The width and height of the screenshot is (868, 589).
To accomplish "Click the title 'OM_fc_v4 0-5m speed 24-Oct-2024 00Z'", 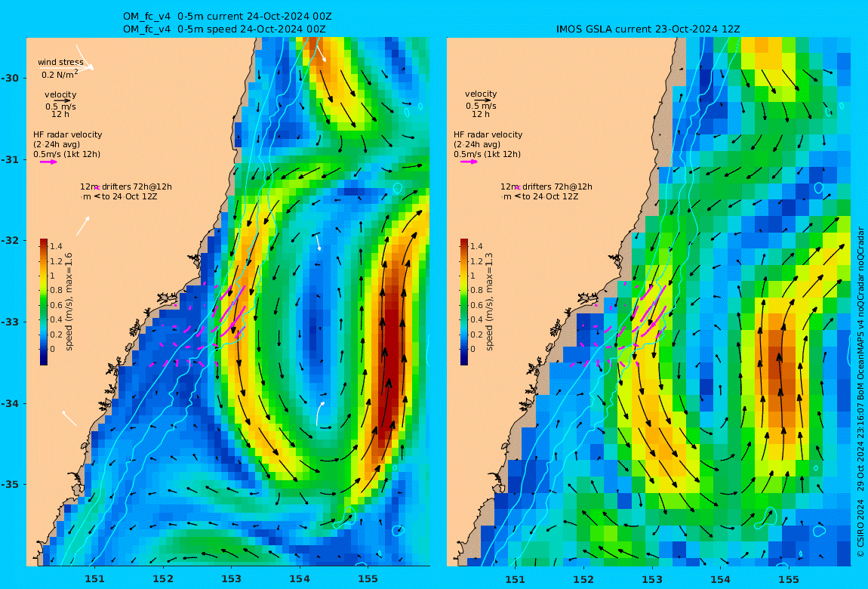I will (224, 29).
